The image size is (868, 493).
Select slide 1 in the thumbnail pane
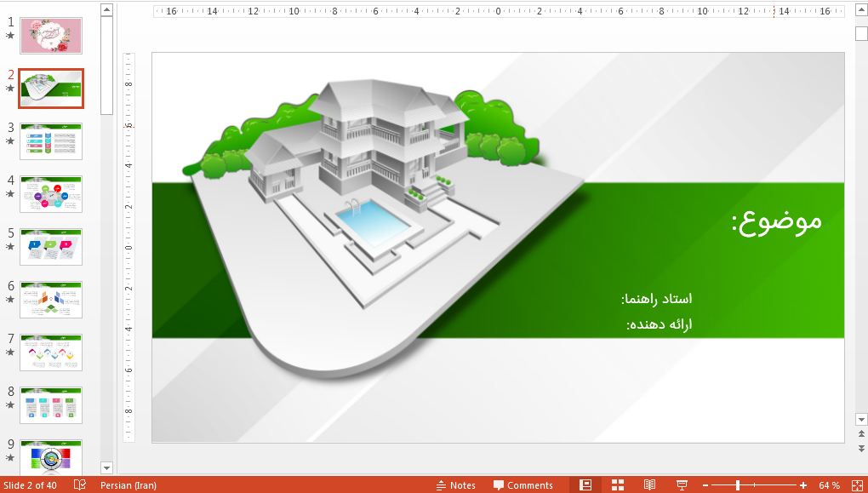pos(51,36)
